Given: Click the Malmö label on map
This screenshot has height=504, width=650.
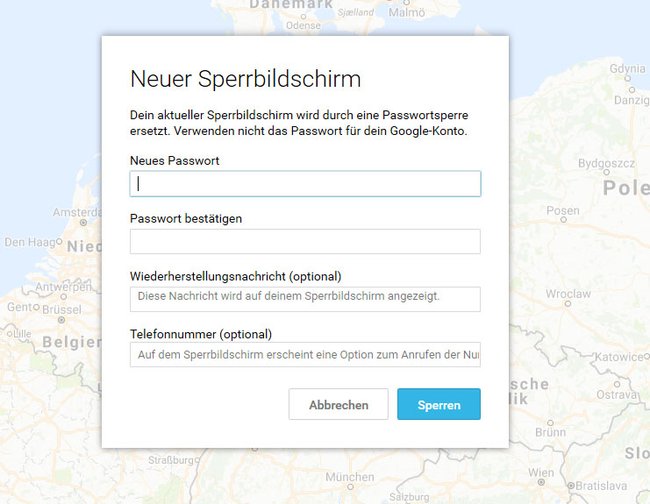Looking at the screenshot, I should (x=406, y=12).
